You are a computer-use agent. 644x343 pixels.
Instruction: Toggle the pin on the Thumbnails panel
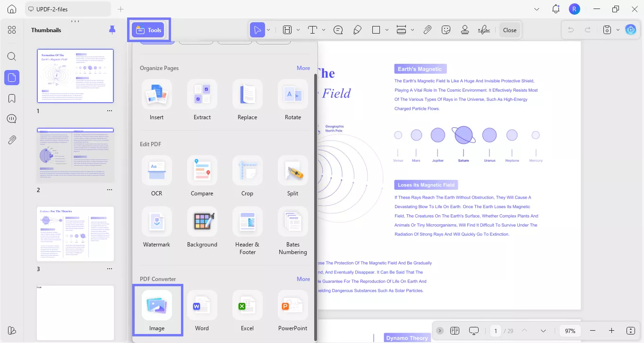(x=112, y=30)
